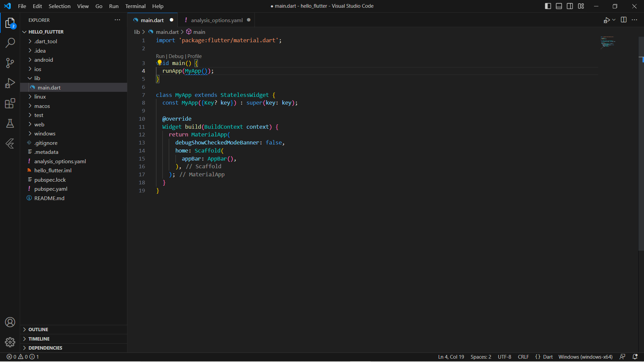
Task: Select main.dart in the file tree
Action: point(74,87)
